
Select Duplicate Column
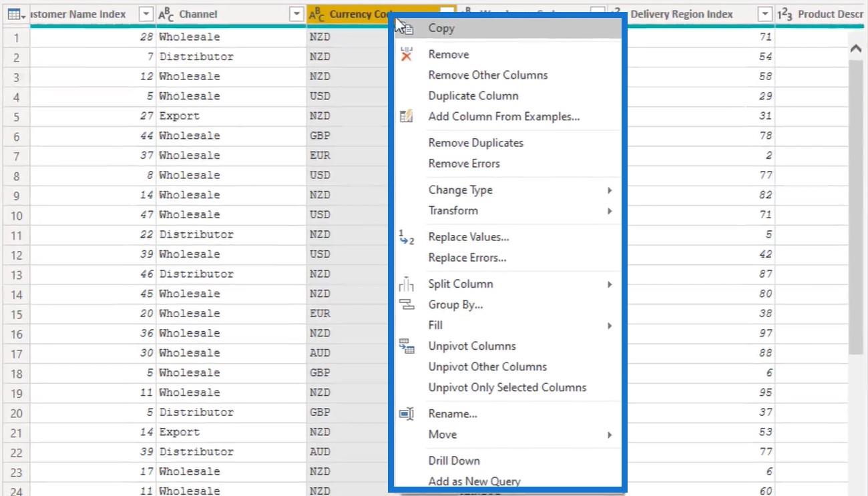507,96
